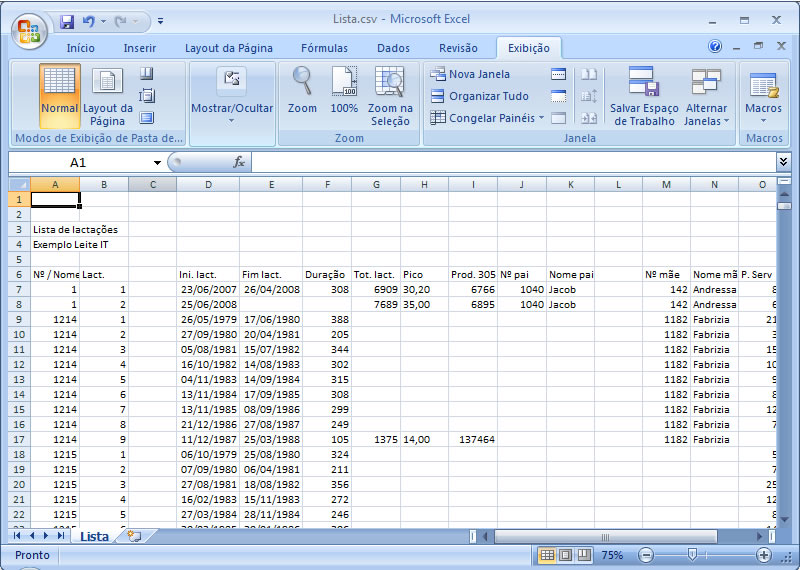
Task: Click the horizontal scrollbar thumb
Action: [x=606, y=536]
